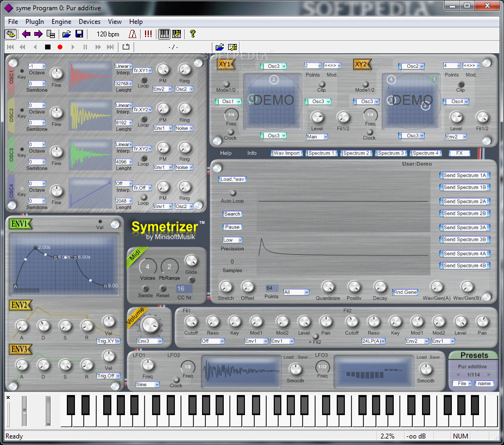Screen dimensions: 504x445
Task: Click the XY1 orange label tag
Action: click(225, 64)
